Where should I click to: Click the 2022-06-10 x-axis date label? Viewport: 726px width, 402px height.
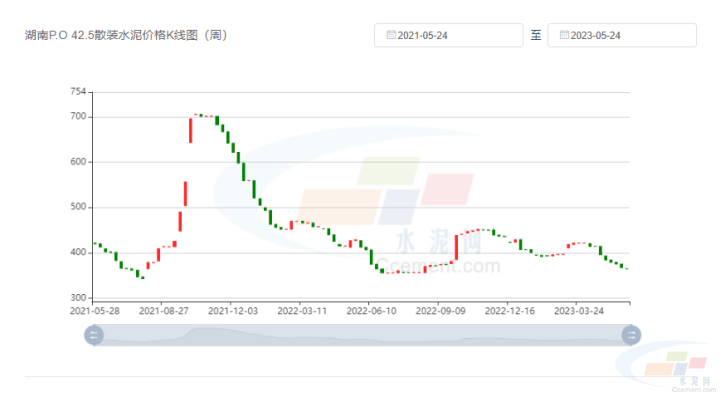click(371, 311)
